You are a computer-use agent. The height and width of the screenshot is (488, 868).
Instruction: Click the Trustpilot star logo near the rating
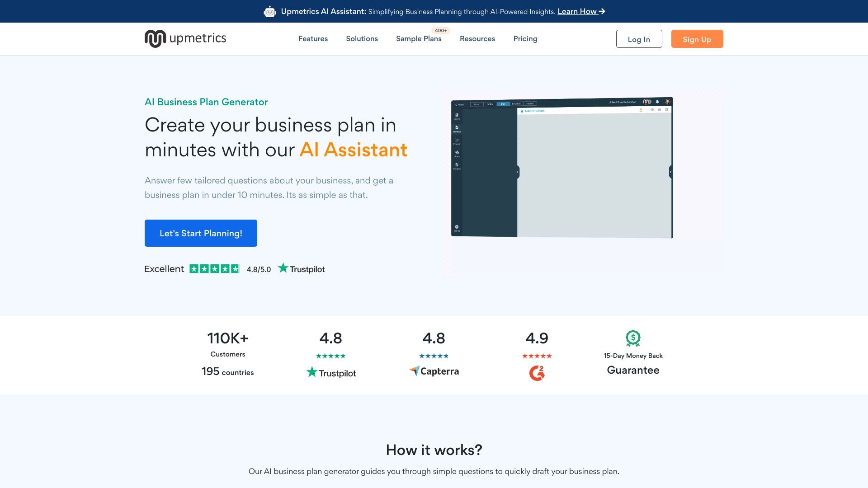point(283,268)
